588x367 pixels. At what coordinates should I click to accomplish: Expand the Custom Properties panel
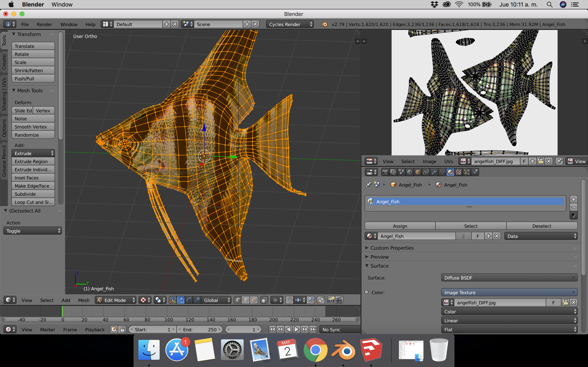[x=392, y=248]
